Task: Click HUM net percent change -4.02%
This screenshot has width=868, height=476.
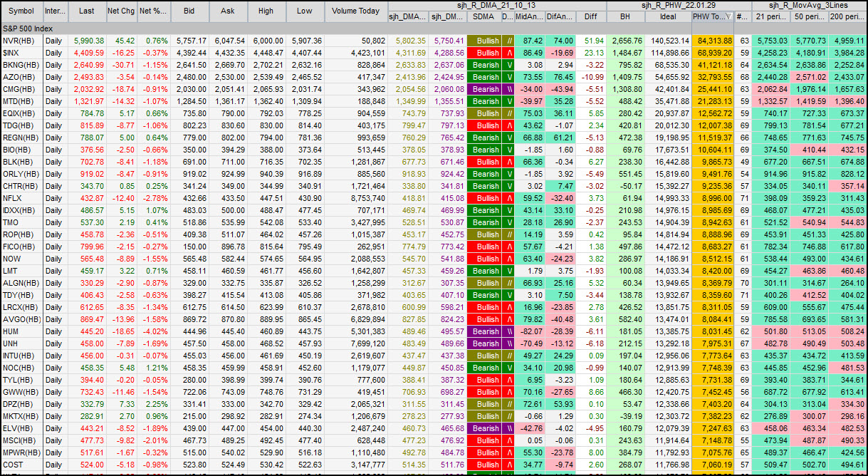Action: coord(155,331)
